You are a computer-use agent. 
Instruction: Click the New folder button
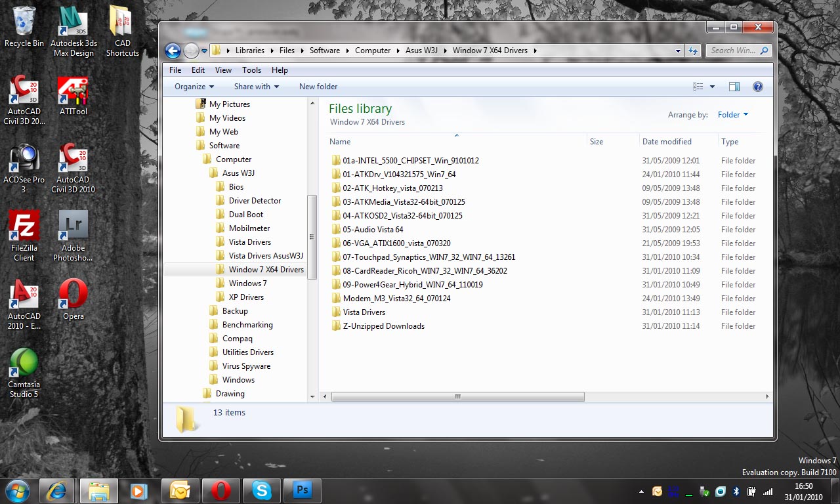click(318, 87)
